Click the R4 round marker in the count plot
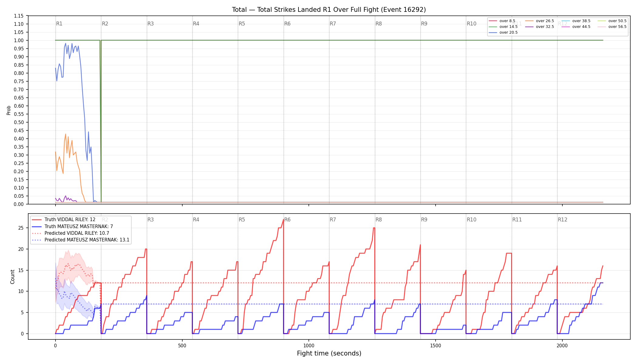This screenshot has height=364, width=637. point(196,220)
